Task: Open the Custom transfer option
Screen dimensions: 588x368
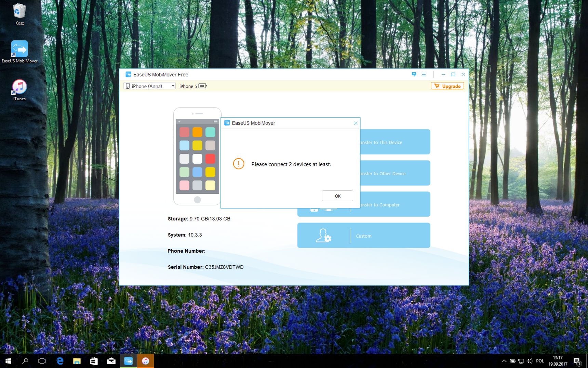Action: [364, 236]
